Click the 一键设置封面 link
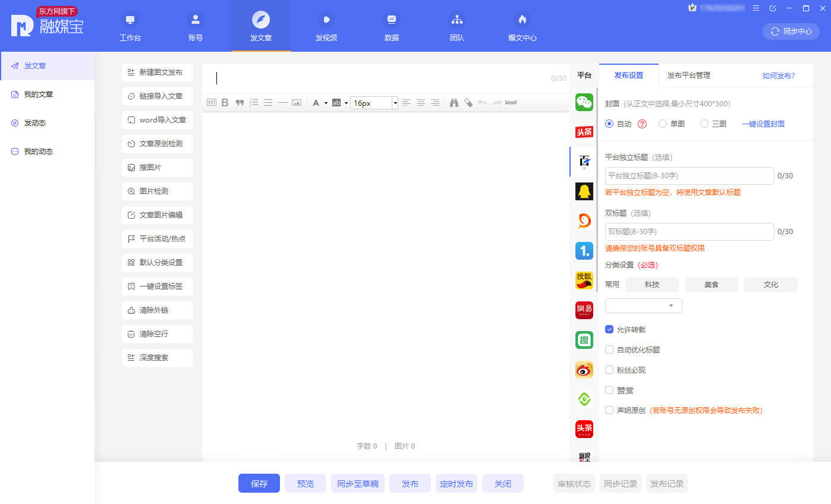 pyautogui.click(x=763, y=124)
